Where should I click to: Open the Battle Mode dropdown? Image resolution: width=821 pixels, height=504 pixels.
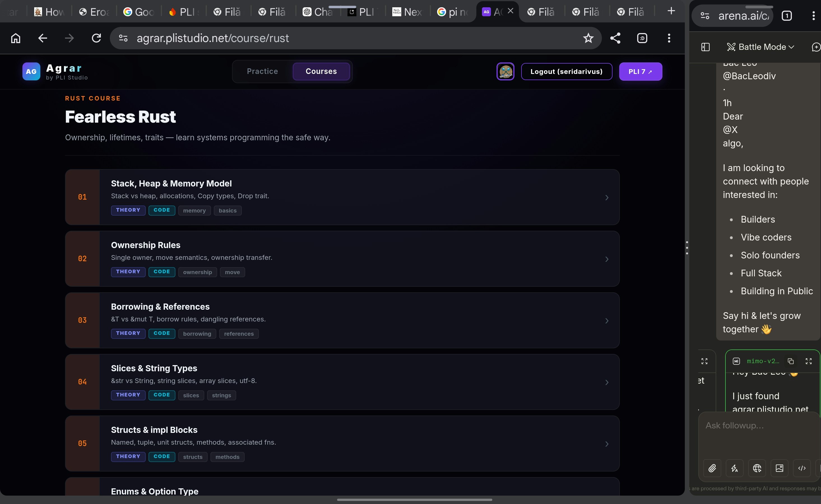click(x=760, y=47)
